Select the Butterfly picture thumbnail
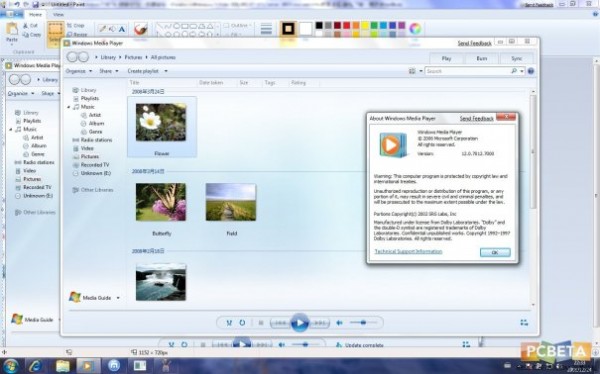 coord(161,202)
